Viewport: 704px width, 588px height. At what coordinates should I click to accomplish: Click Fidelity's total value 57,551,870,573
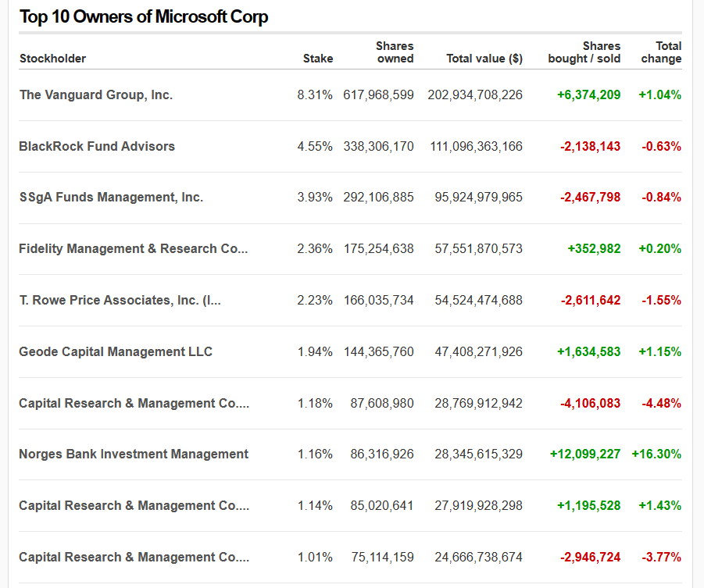click(x=479, y=248)
